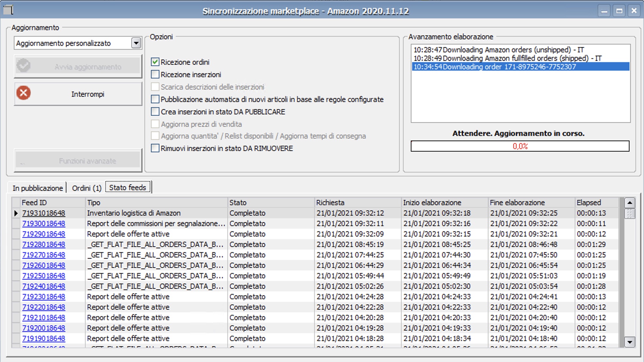Select log entry Downloading Amazon orders (unshipped)
The height and width of the screenshot is (362, 644).
click(x=520, y=50)
